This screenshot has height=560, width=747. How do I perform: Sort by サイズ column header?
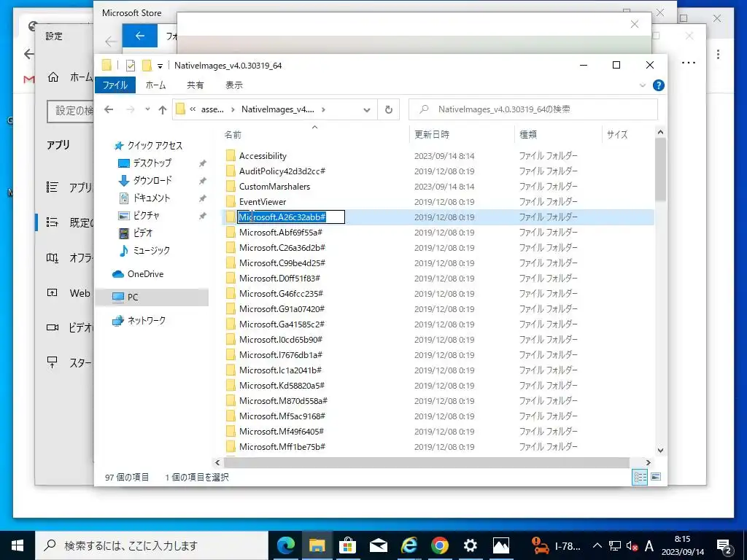pos(617,135)
